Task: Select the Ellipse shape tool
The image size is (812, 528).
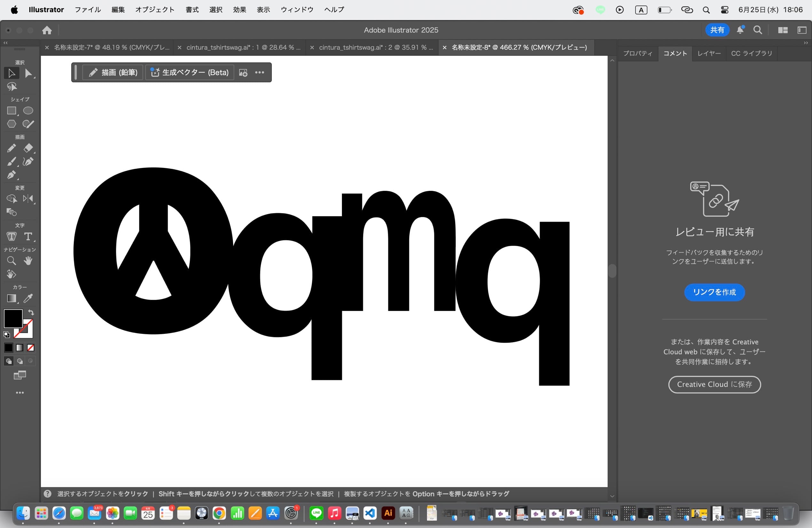Action: coord(28,111)
